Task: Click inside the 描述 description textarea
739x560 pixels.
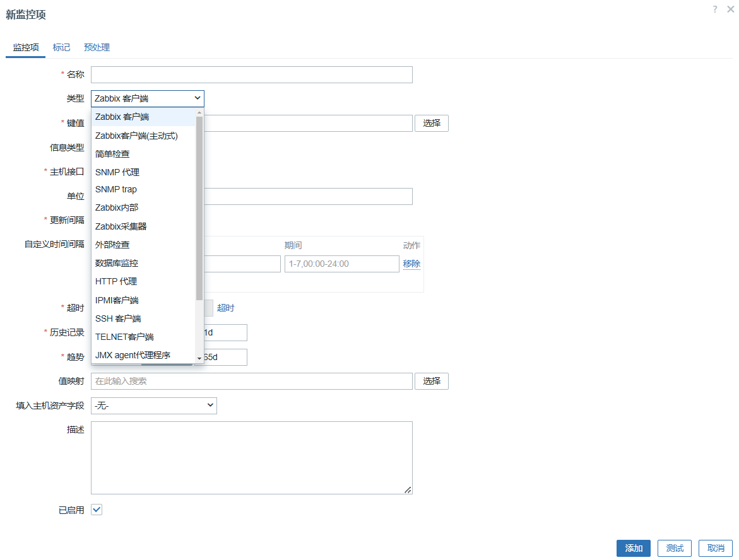Action: pyautogui.click(x=251, y=457)
